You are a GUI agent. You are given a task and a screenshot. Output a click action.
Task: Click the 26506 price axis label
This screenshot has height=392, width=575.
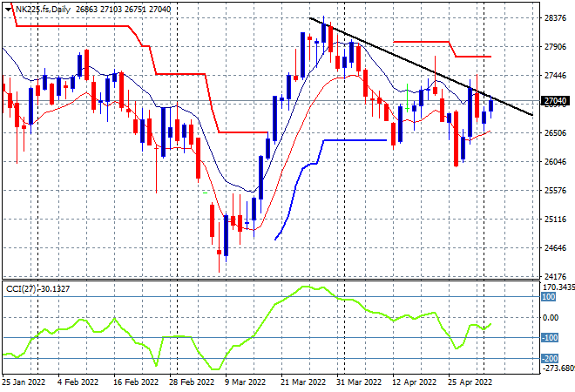[x=555, y=132]
